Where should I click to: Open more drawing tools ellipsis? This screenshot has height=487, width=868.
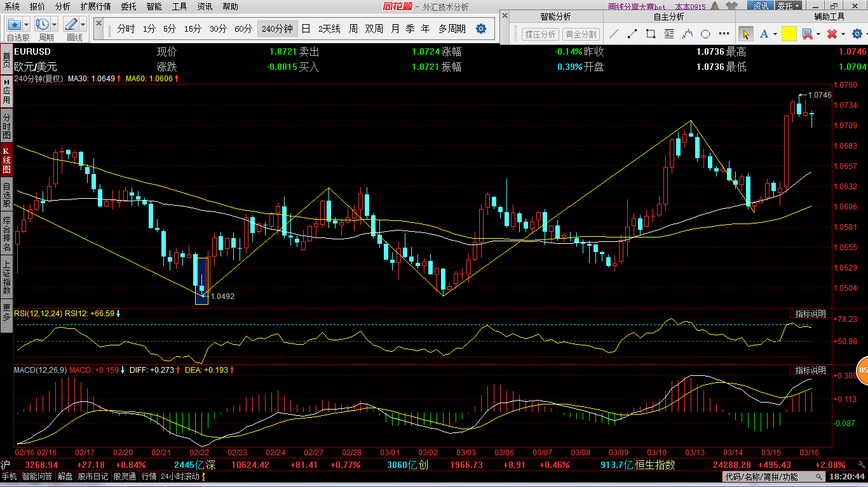click(724, 34)
